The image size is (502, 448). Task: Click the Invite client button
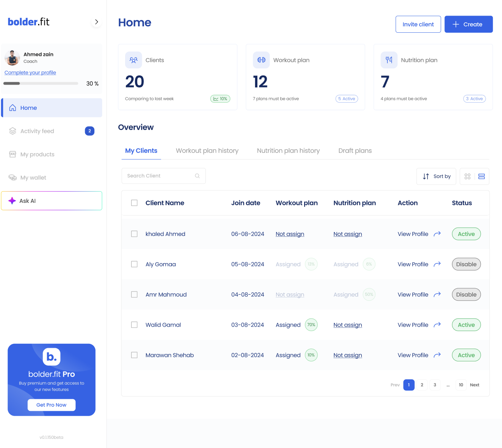418,24
